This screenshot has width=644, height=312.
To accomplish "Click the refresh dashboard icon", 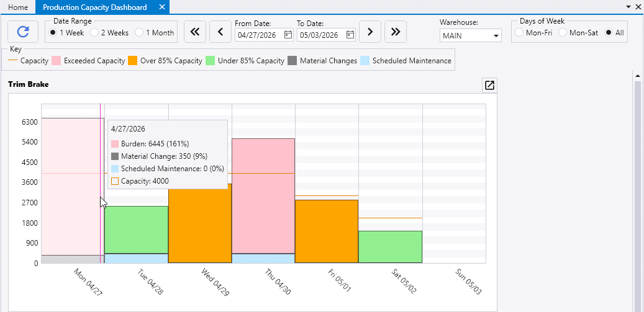I will 23,31.
